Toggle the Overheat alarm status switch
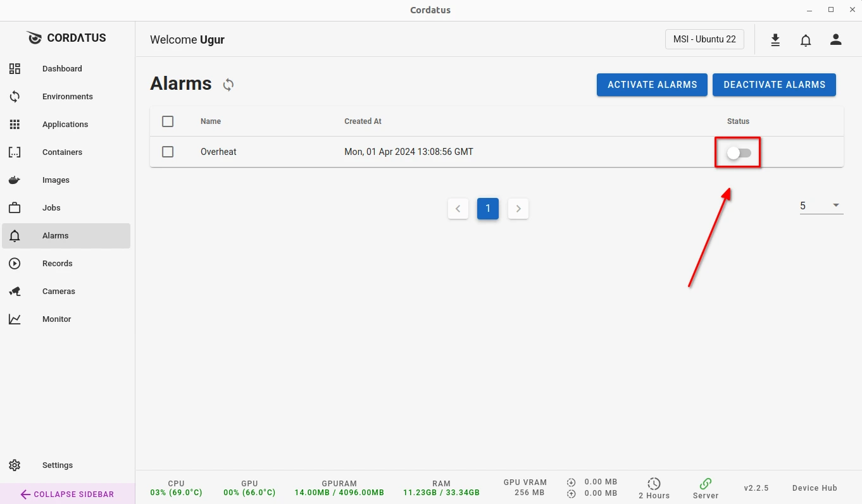This screenshot has height=504, width=862. (738, 152)
